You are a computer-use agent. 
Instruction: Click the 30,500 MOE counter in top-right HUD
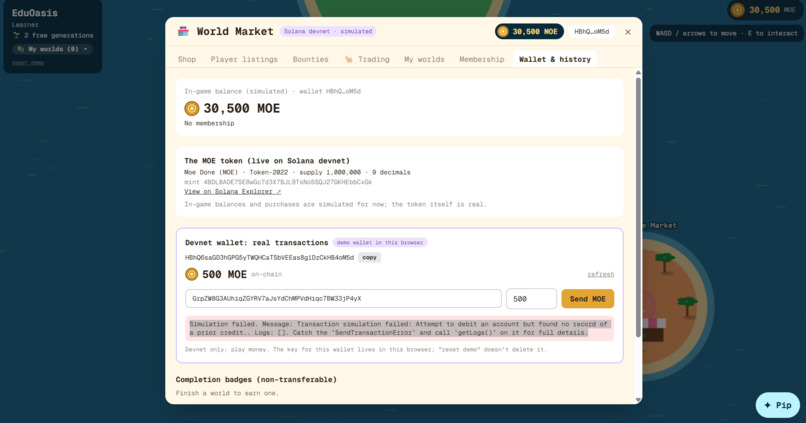click(764, 10)
